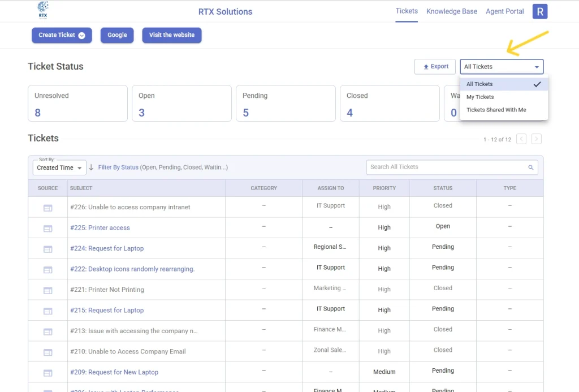Click source icon for ticket #215

[x=47, y=312]
